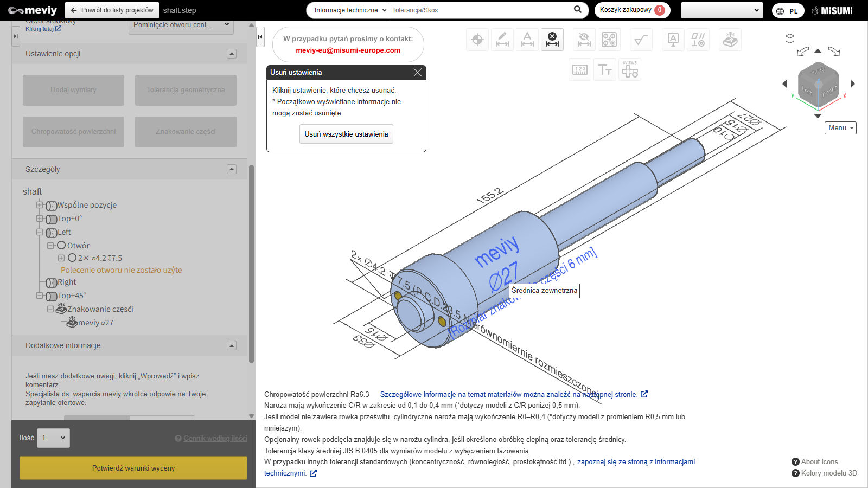This screenshot has width=868, height=488.
Task: Click the part marking stamp toolbar icon
Action: pos(730,40)
